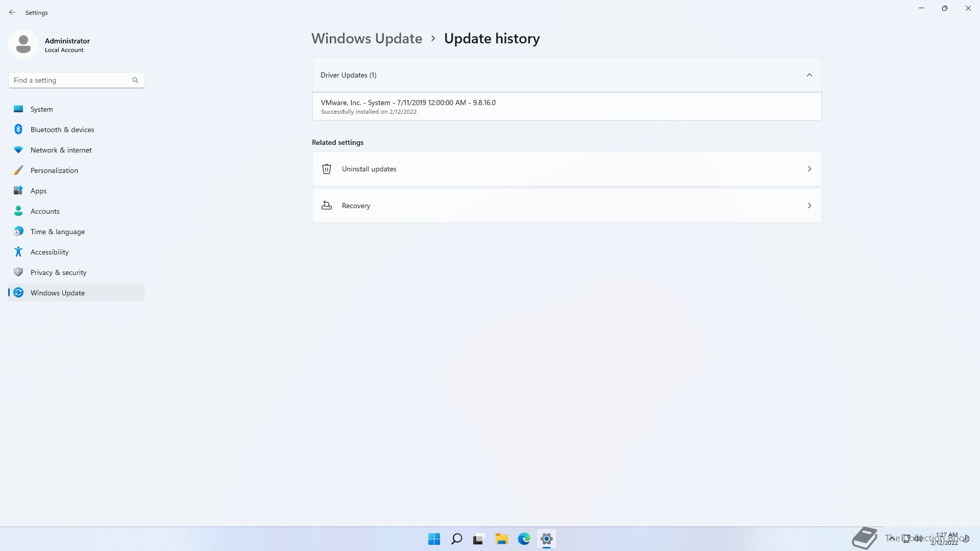Open Bluetooth & devices settings
Screen dimensions: 980x551
[x=77, y=129]
